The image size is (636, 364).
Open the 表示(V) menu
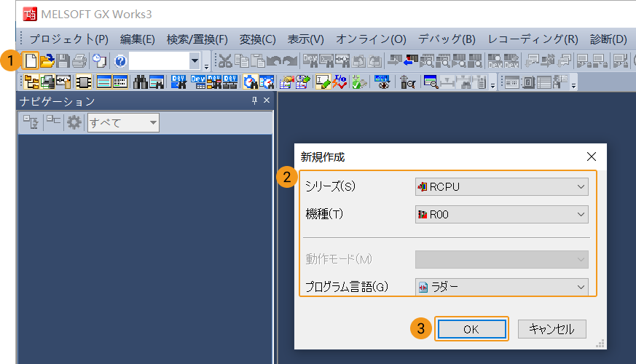306,39
